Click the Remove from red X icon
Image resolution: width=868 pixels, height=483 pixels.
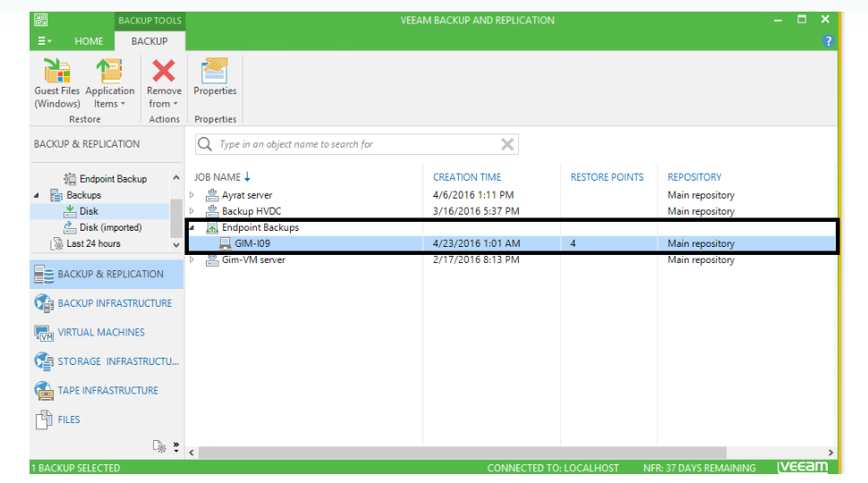tap(164, 72)
